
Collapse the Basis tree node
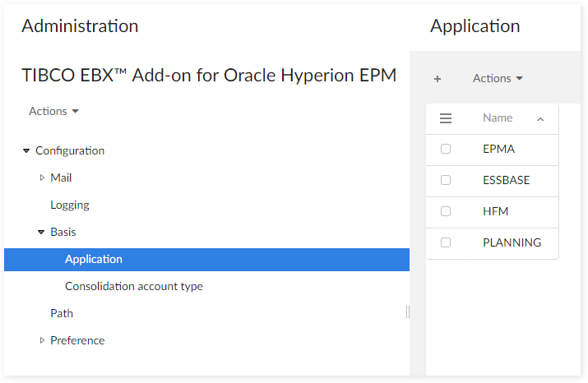click(x=41, y=233)
